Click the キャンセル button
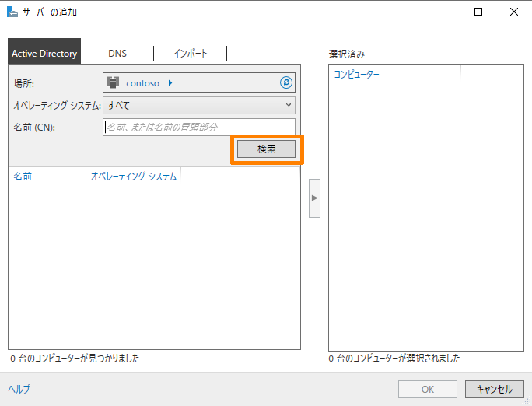The image size is (532, 406). pos(495,389)
